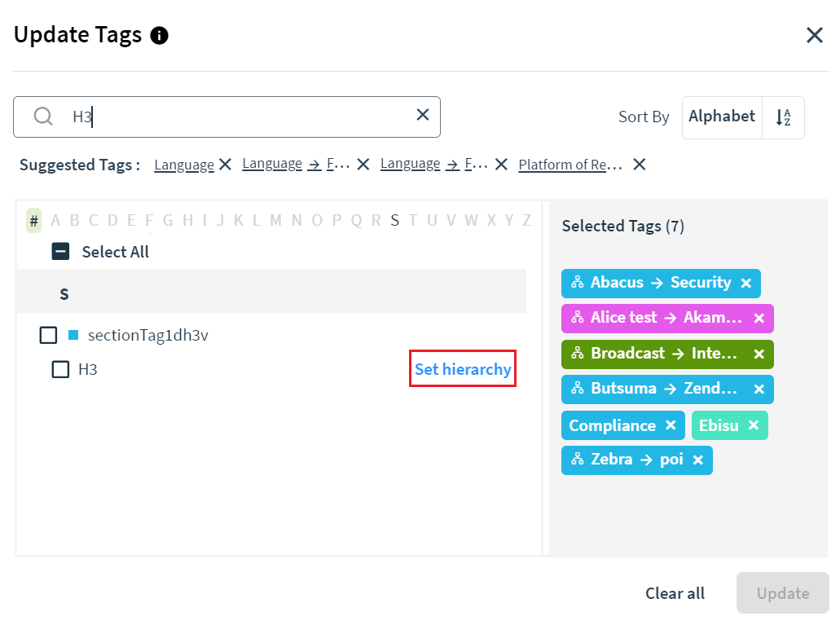The height and width of the screenshot is (625, 840).
Task: Remove the Ebisu selected tag
Action: pos(754,425)
